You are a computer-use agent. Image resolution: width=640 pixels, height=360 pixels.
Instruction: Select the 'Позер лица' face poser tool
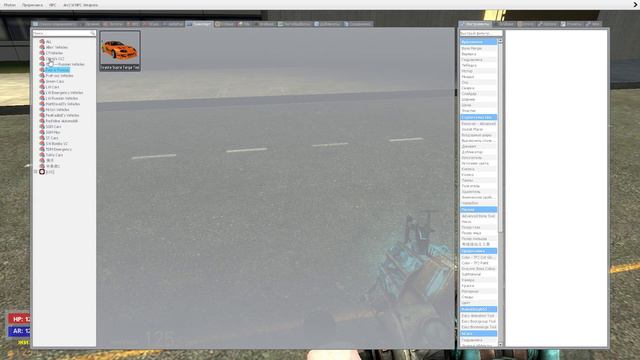pyautogui.click(x=478, y=233)
